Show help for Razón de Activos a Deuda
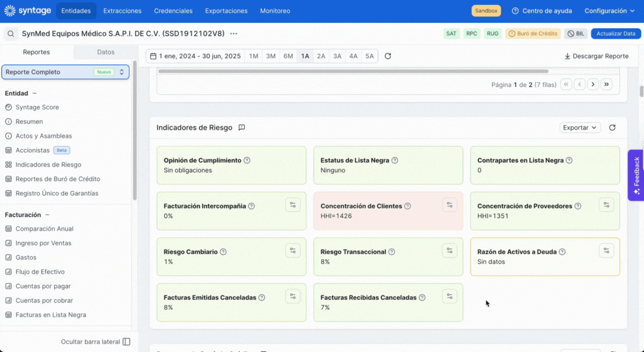The height and width of the screenshot is (352, 644). (x=562, y=252)
